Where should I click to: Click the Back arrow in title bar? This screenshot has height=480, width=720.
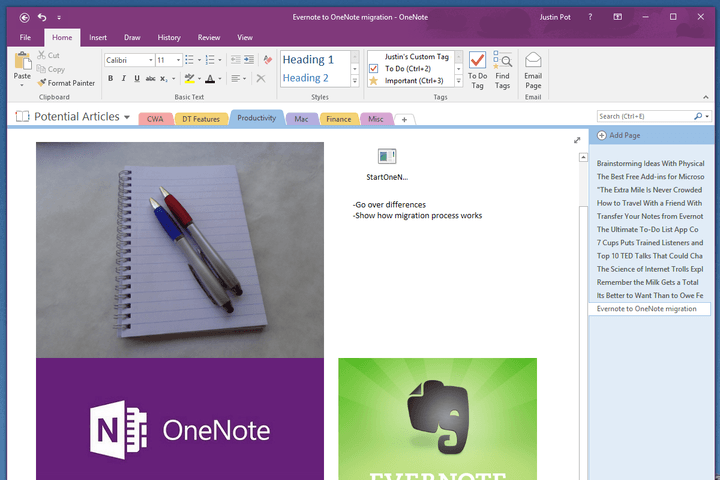pos(24,17)
